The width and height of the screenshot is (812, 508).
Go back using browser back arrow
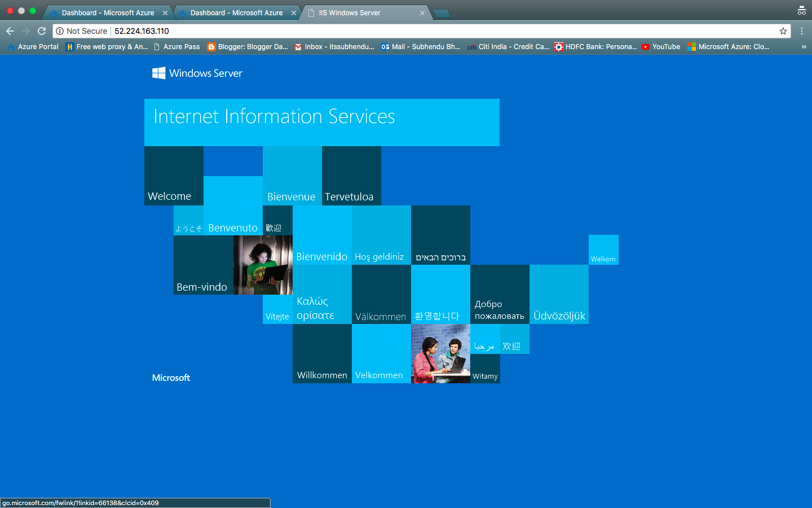coord(10,31)
